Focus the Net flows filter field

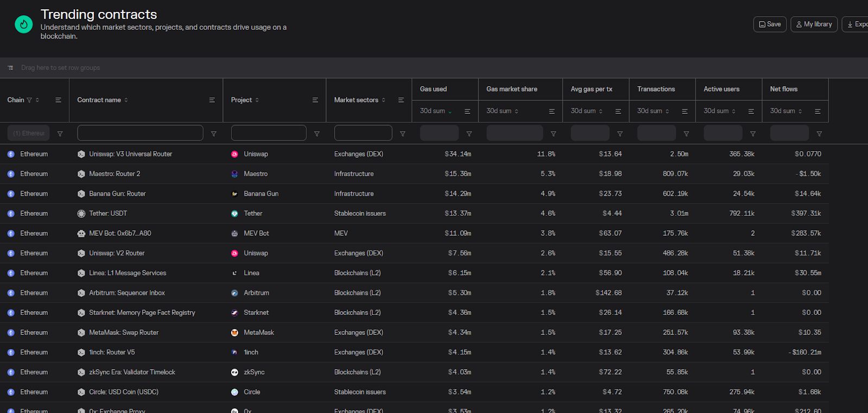789,133
